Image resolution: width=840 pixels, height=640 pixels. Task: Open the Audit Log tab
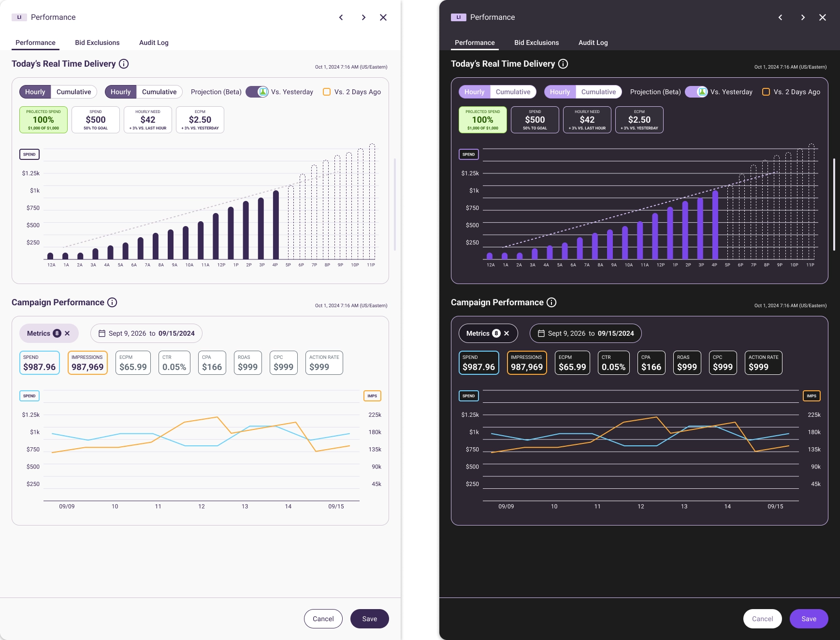pos(154,43)
